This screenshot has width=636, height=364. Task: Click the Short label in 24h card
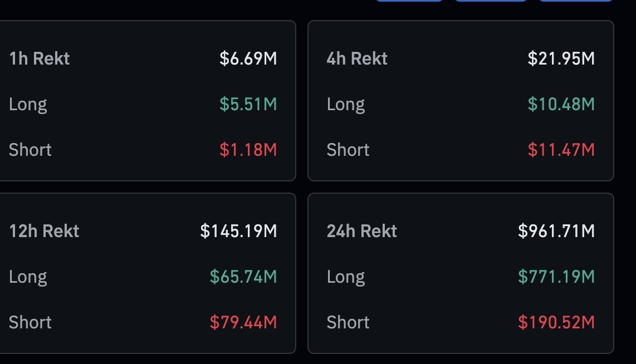coord(348,323)
